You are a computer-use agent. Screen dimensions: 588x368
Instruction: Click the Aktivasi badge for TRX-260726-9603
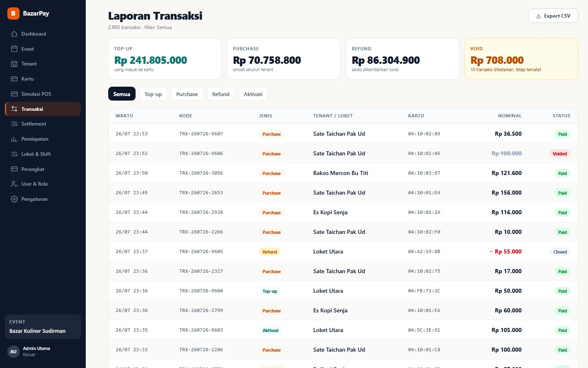point(270,330)
